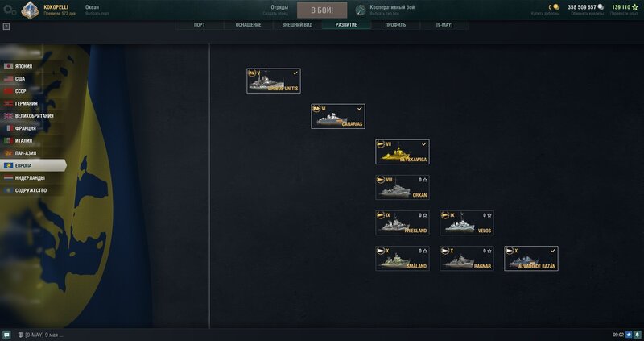Click the Europe blue flag icon
Screen dimensions: 644x341
coord(8,165)
